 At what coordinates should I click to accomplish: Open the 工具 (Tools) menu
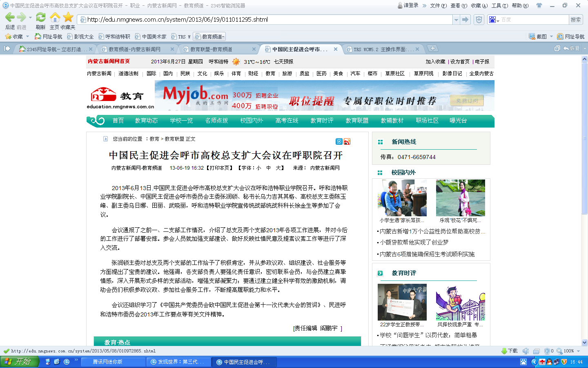coord(499,6)
